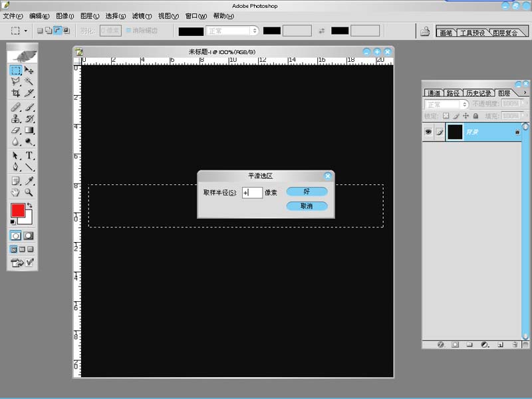Select the Move tool
This screenshot has width=532, height=399.
coord(29,70)
